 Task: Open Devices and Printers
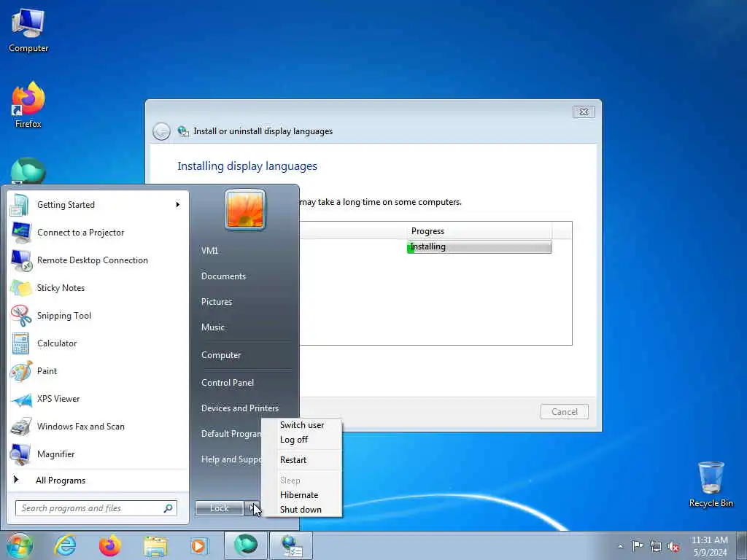point(239,408)
